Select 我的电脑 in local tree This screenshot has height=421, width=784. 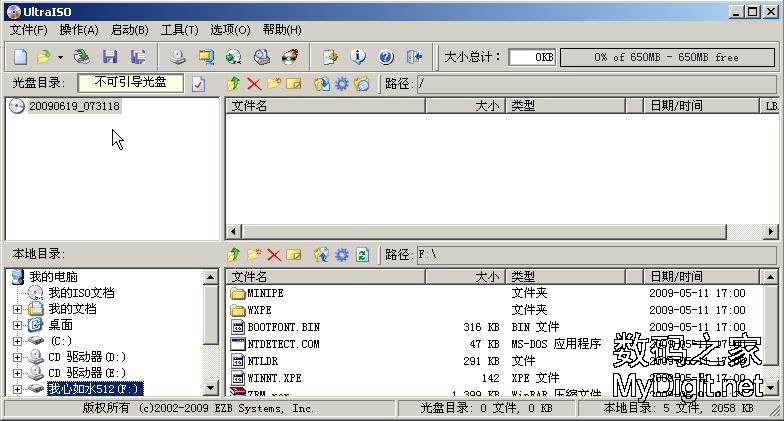tap(53, 276)
